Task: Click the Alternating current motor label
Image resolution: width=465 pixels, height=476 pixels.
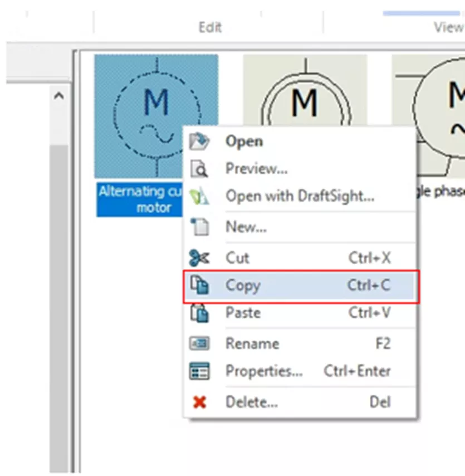Action: coord(140,200)
